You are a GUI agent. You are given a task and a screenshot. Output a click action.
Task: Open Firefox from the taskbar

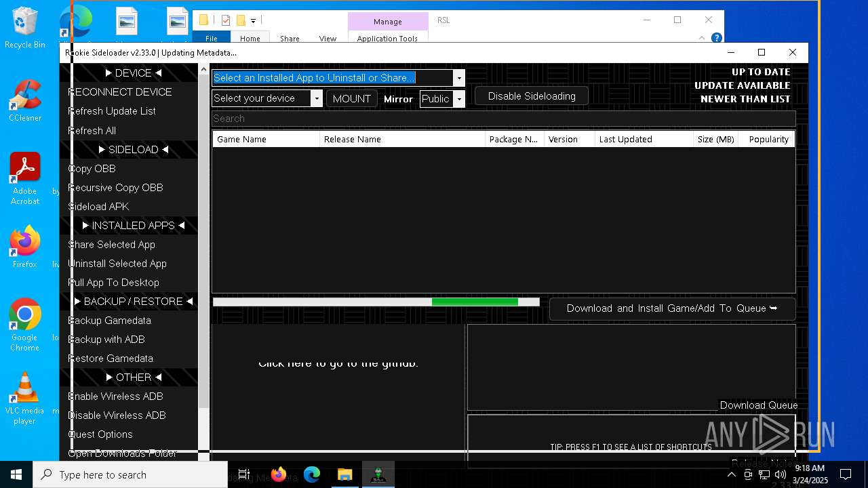click(279, 474)
